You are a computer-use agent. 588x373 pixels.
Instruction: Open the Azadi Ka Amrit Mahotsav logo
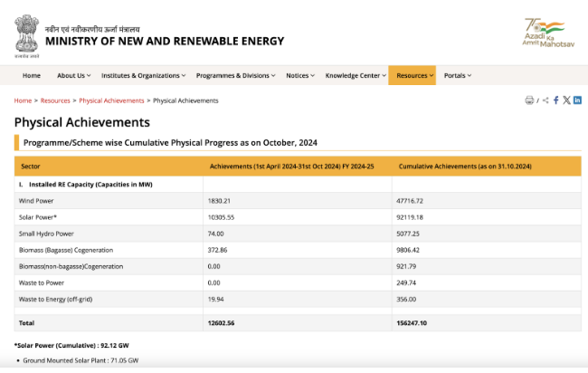point(548,33)
